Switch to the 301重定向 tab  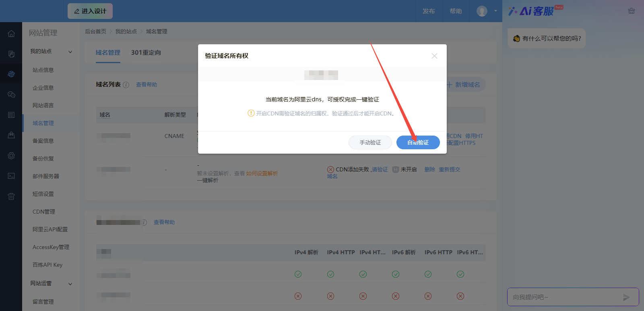tap(146, 53)
